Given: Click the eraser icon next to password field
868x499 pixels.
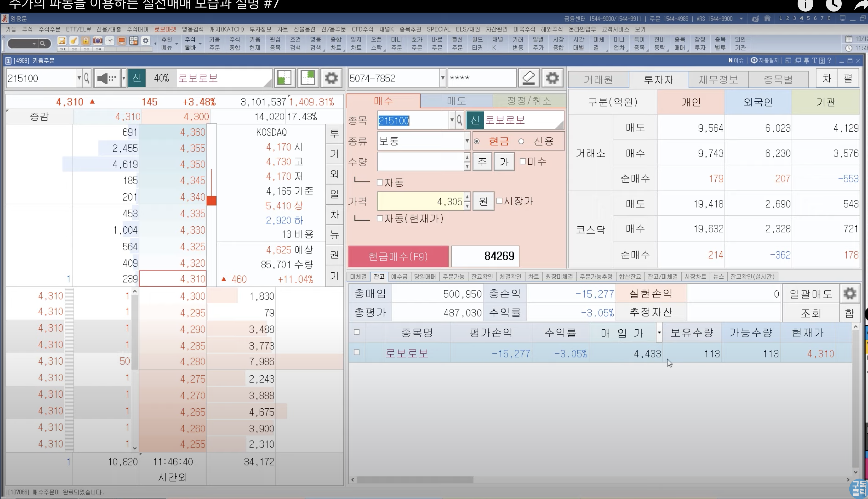Looking at the screenshot, I should tap(528, 78).
